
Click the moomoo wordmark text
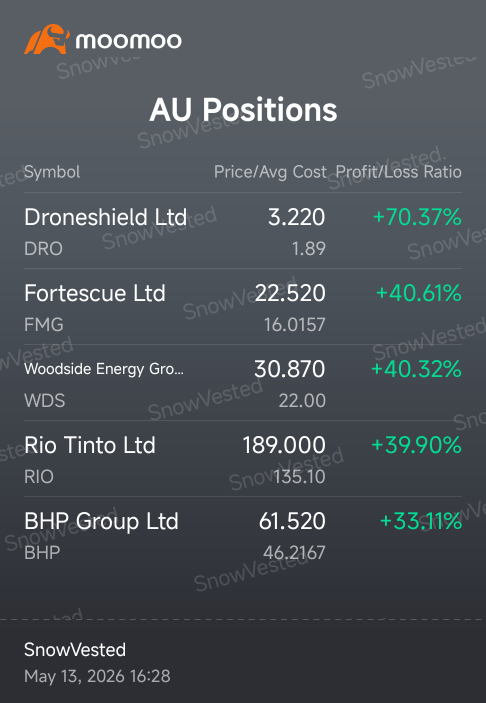(129, 41)
